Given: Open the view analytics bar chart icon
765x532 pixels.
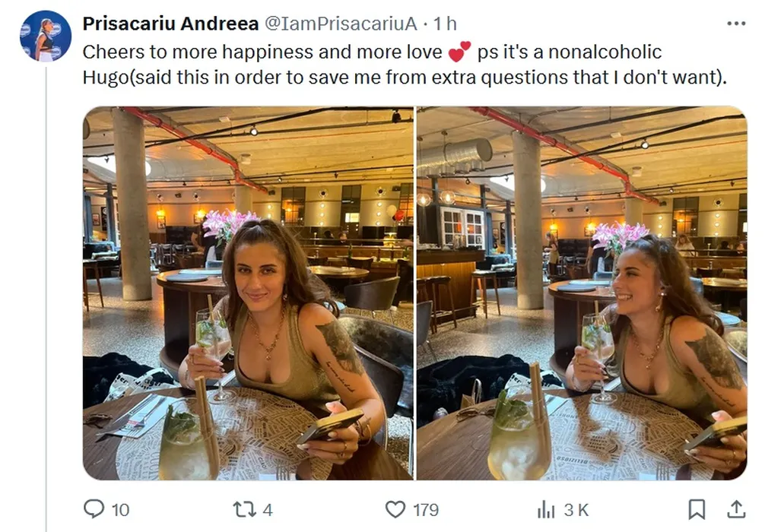Looking at the screenshot, I should coord(545,509).
